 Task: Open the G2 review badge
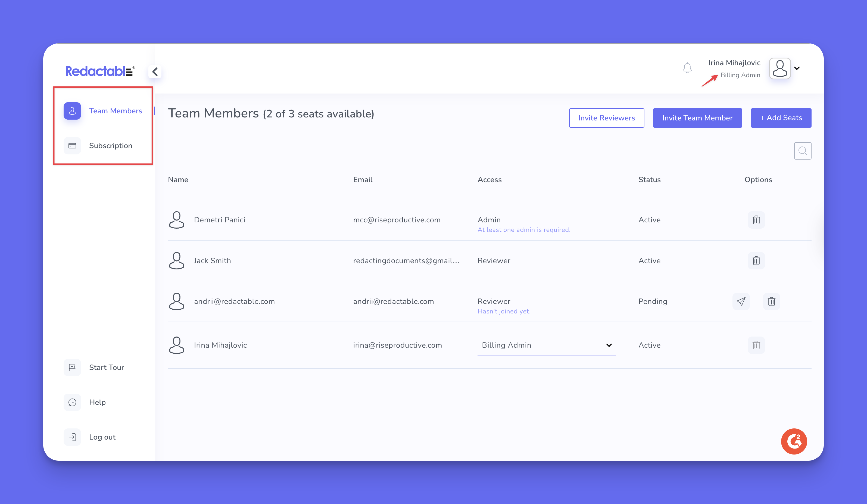tap(794, 441)
